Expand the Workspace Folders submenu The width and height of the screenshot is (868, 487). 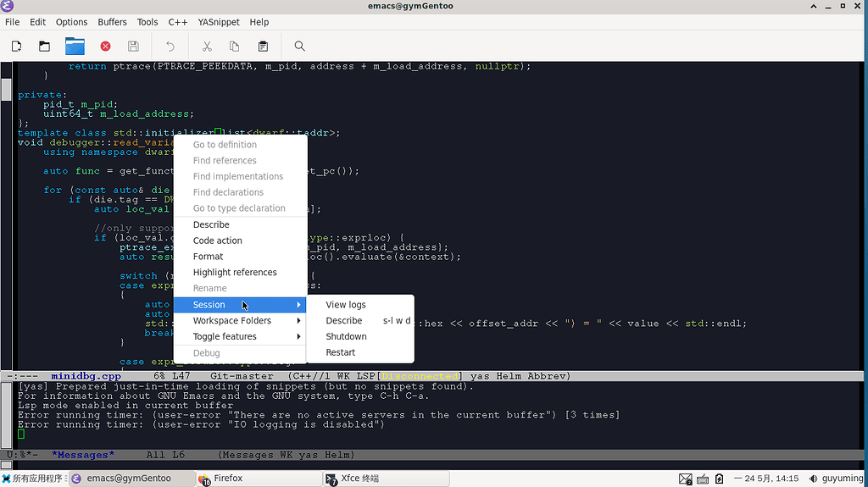(240, 321)
